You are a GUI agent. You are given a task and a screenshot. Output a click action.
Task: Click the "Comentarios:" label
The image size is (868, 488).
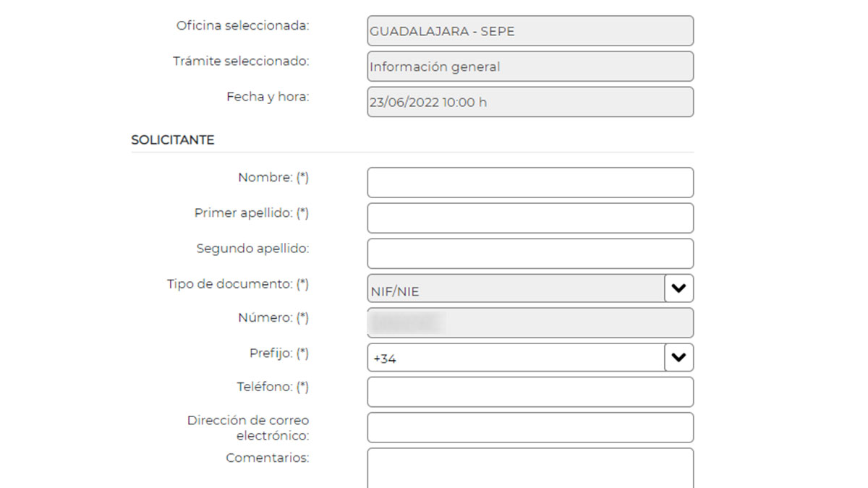[267, 458]
